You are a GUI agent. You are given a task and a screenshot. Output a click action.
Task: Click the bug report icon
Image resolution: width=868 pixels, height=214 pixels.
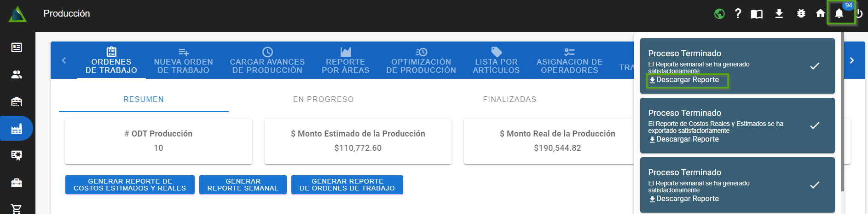pyautogui.click(x=801, y=14)
